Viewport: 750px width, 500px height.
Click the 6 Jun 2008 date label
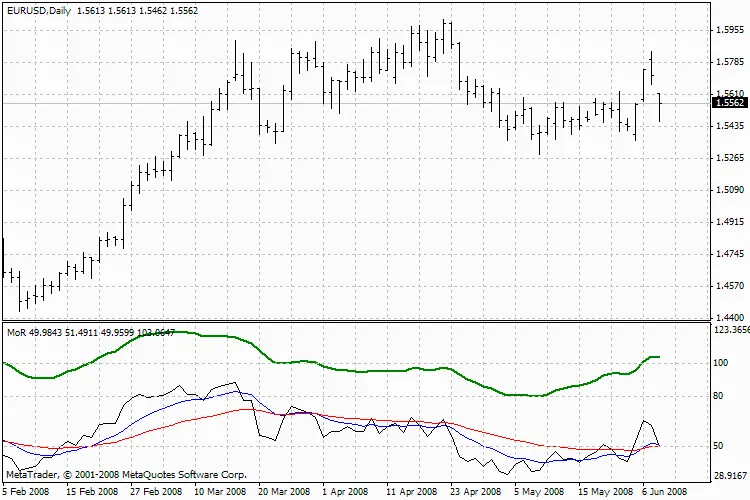pos(663,492)
